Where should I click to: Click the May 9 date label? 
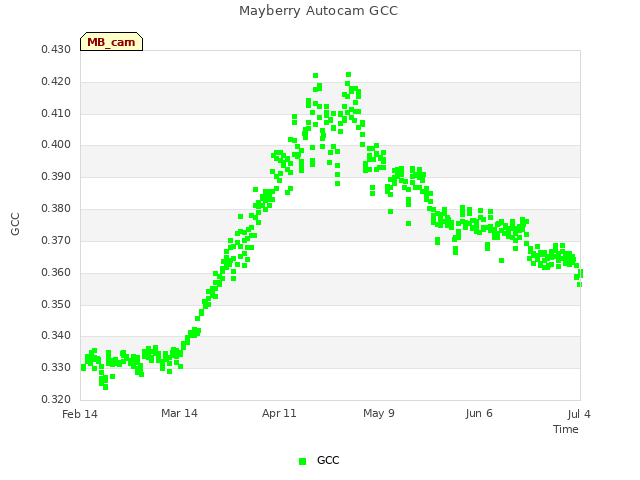click(379, 413)
